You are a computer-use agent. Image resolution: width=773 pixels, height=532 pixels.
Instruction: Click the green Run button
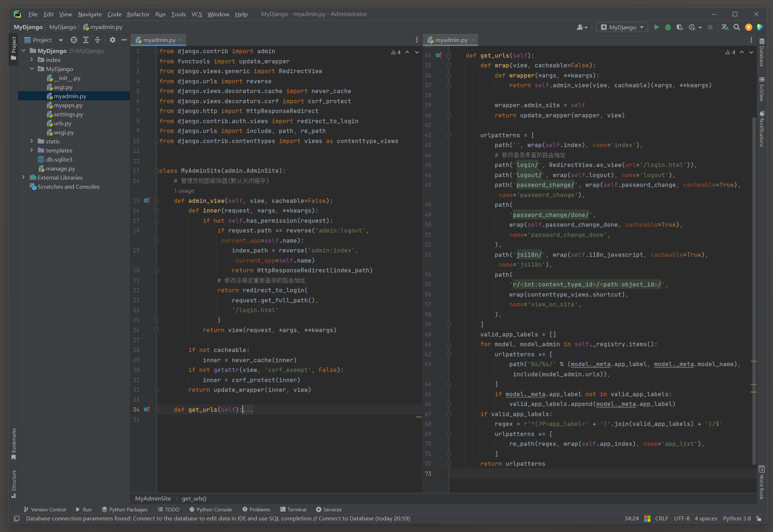[x=656, y=27]
